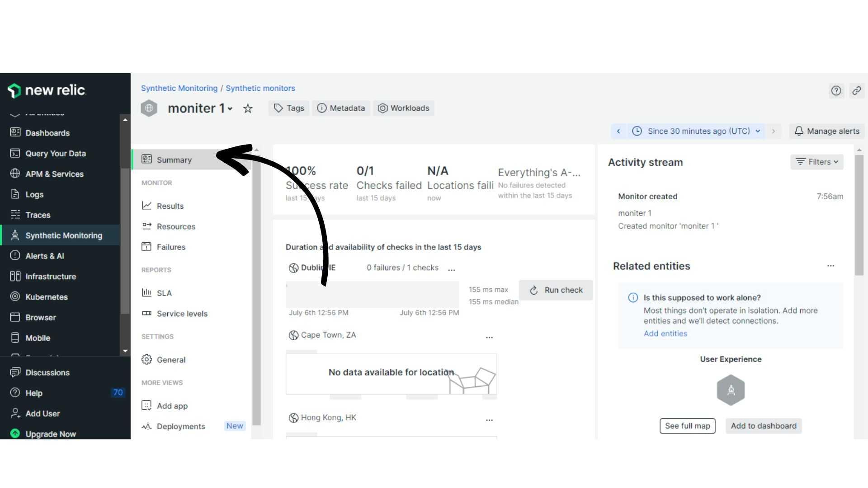This screenshot has width=868, height=488.
Task: Open Activity stream Filters dropdown
Action: pos(817,162)
